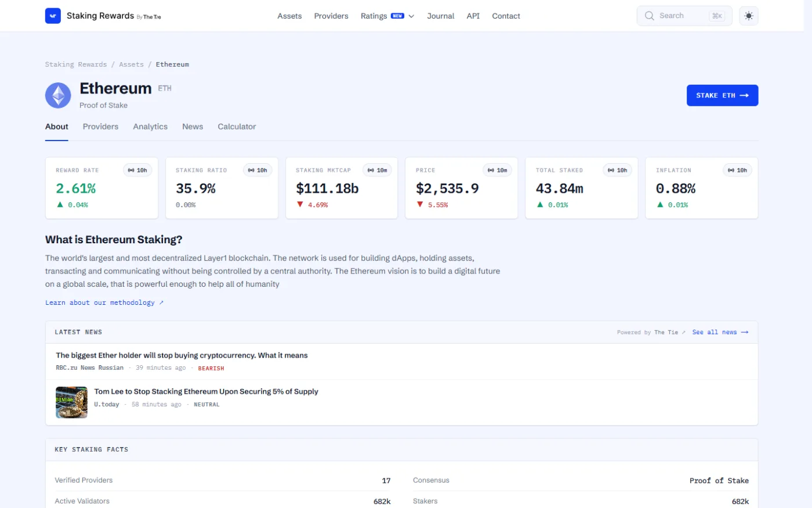Click the search magnifier icon
The height and width of the screenshot is (508, 812).
pyautogui.click(x=650, y=16)
